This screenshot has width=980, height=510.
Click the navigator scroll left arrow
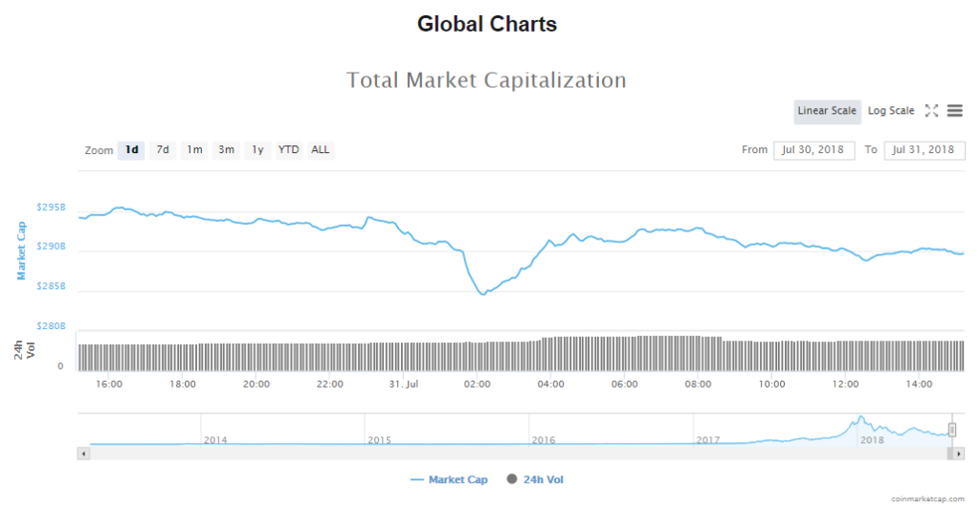coord(83,454)
